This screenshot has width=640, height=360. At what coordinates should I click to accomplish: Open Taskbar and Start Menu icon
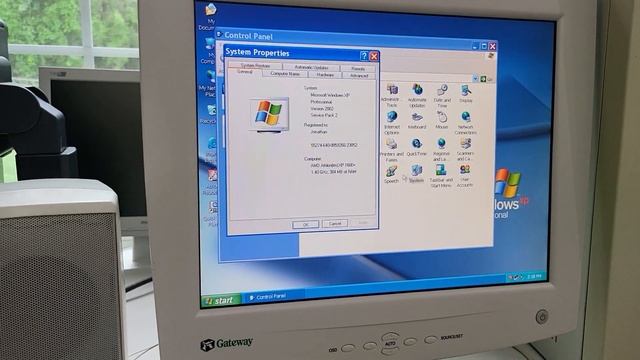click(441, 176)
